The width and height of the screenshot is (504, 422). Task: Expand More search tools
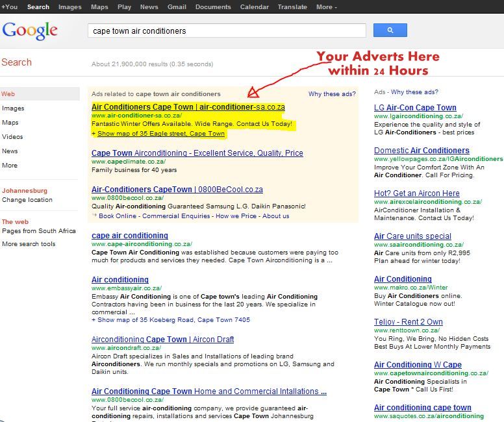29,244
